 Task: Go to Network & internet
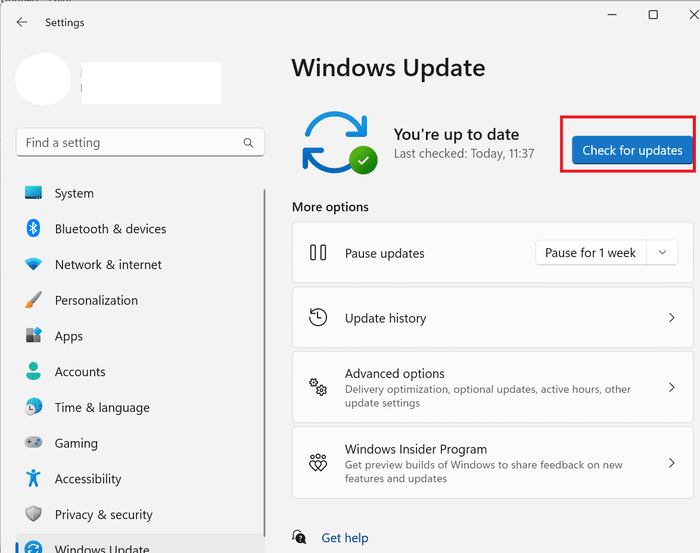click(140, 265)
